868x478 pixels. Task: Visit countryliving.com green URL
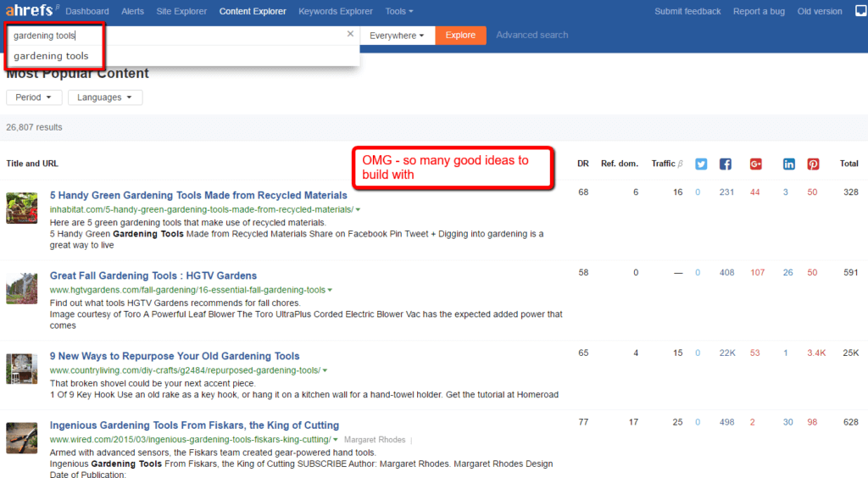point(185,370)
